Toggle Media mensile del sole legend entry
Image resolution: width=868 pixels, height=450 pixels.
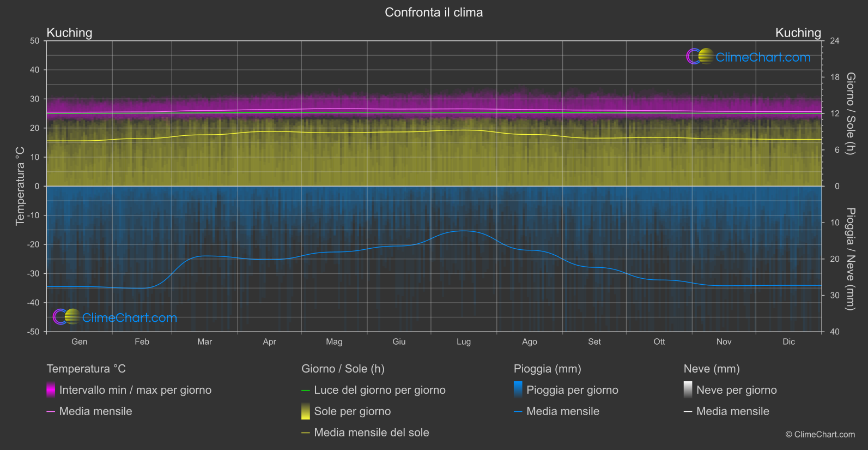365,433
